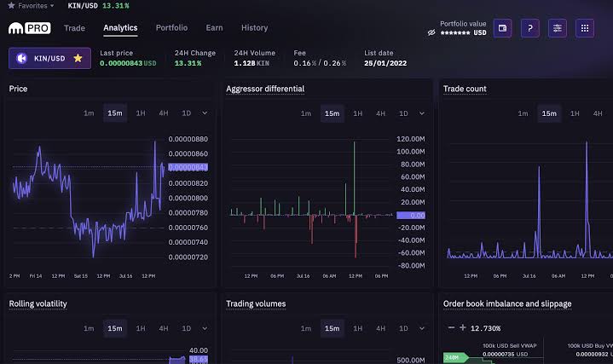Select 4H interval on Aggressor differential chart
613x364 pixels.
[x=380, y=113]
